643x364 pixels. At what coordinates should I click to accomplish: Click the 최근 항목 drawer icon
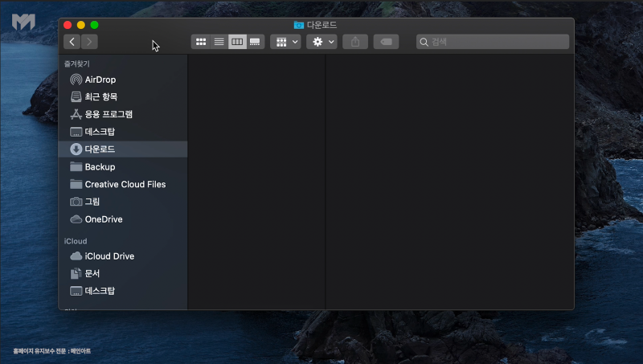click(76, 96)
